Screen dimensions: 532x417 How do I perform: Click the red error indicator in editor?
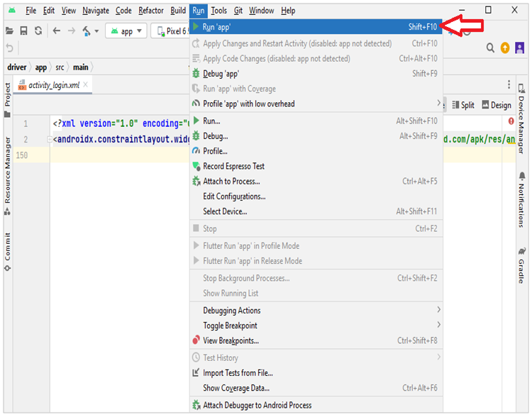(x=511, y=121)
